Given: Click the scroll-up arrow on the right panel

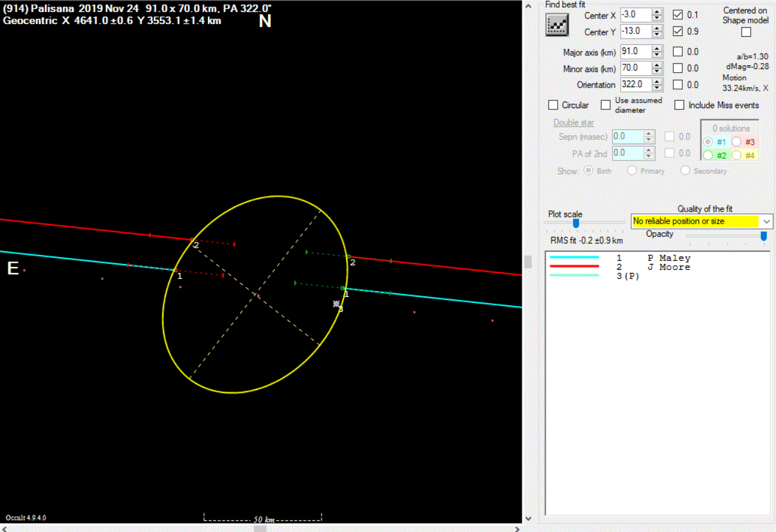Looking at the screenshot, I should pyautogui.click(x=527, y=5).
